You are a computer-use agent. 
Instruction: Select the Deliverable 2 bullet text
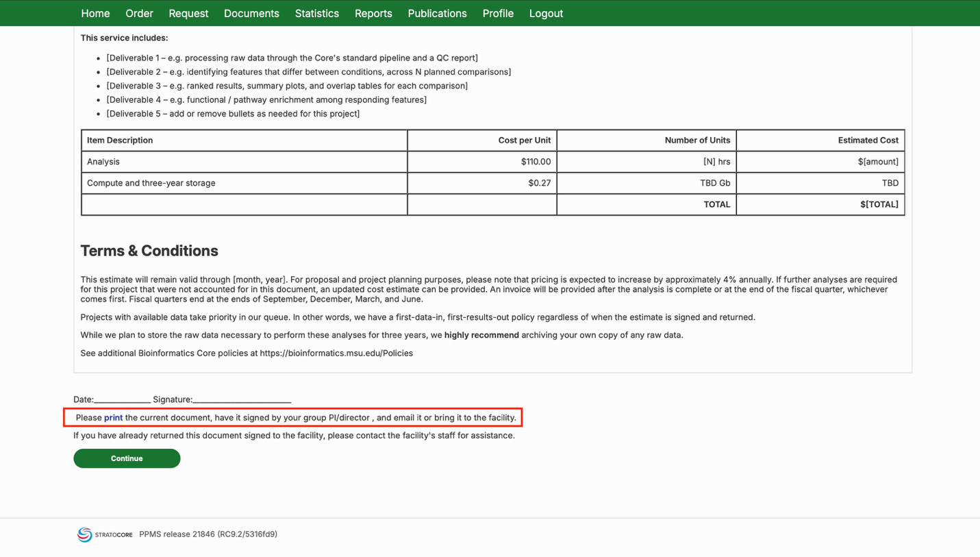tap(309, 72)
